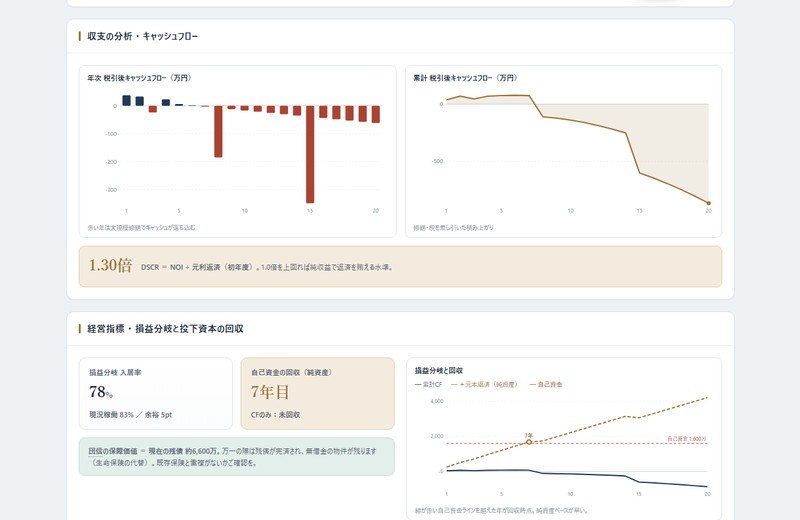The height and width of the screenshot is (520, 800).
Task: Click the 収支の分析・キャッシュフロー section heading
Action: [x=142, y=36]
